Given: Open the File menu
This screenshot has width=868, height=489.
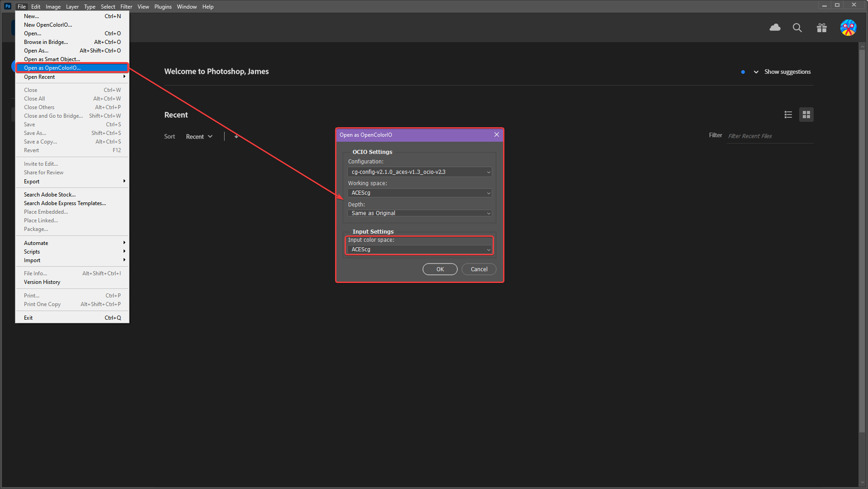Looking at the screenshot, I should (x=22, y=6).
